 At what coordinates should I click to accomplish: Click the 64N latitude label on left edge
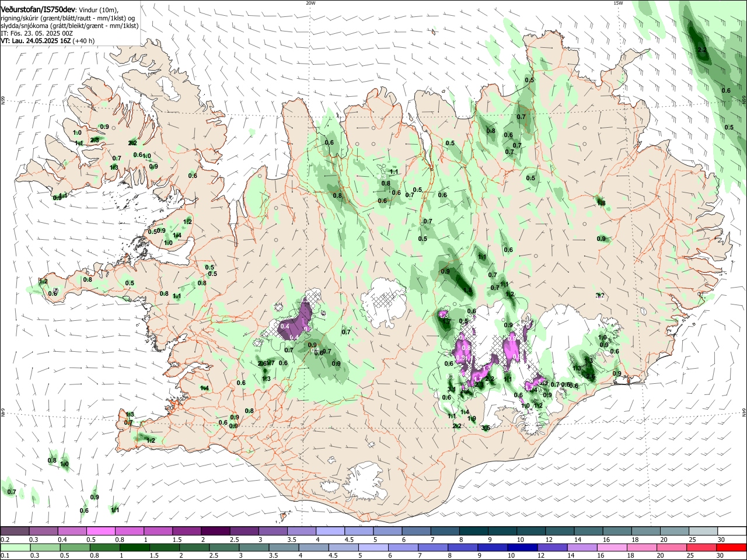pos(3,412)
